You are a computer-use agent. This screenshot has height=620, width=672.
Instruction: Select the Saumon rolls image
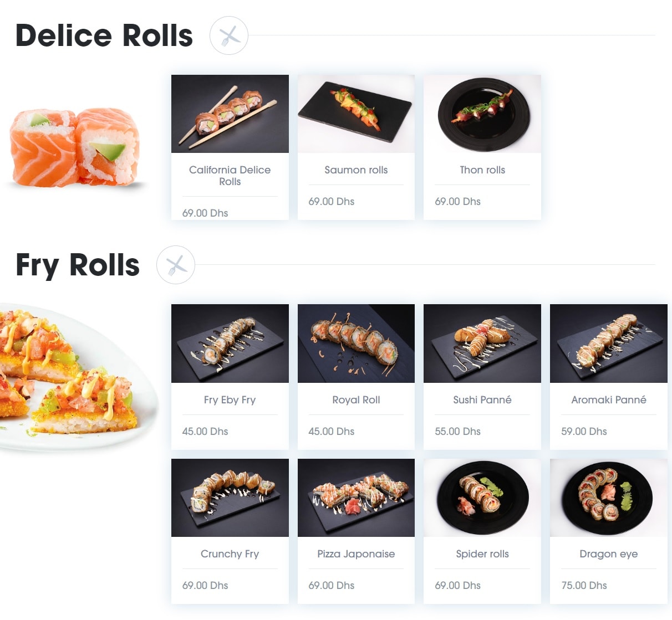tap(356, 114)
